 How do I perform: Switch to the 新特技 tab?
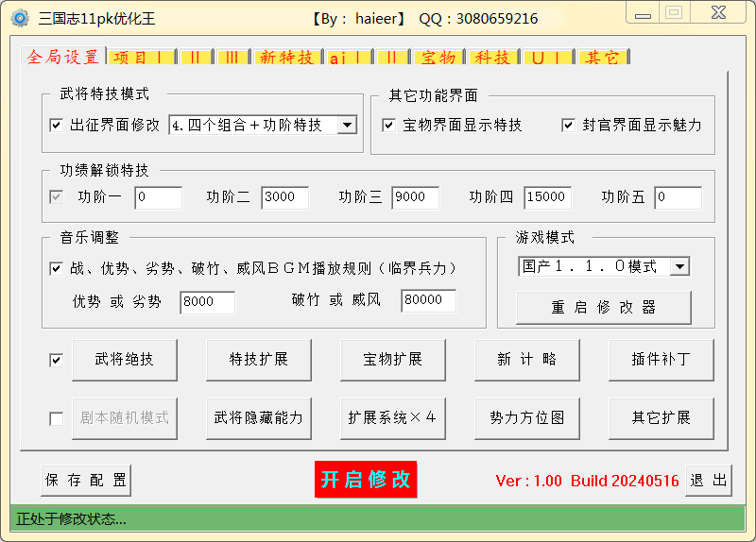[285, 58]
